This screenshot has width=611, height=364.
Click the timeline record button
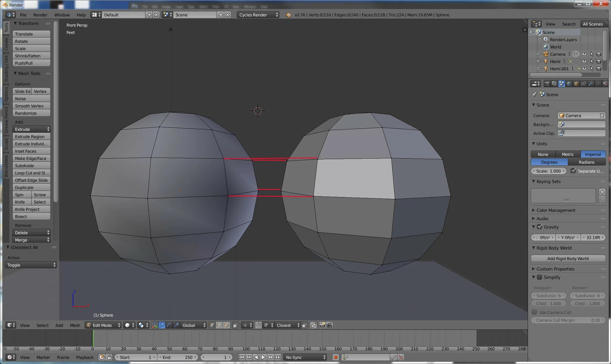[336, 357]
